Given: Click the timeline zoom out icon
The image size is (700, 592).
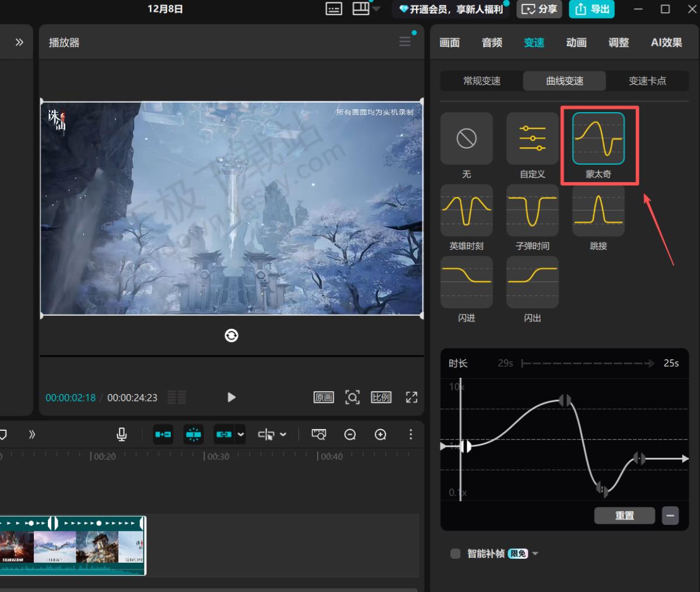Looking at the screenshot, I should click(350, 434).
